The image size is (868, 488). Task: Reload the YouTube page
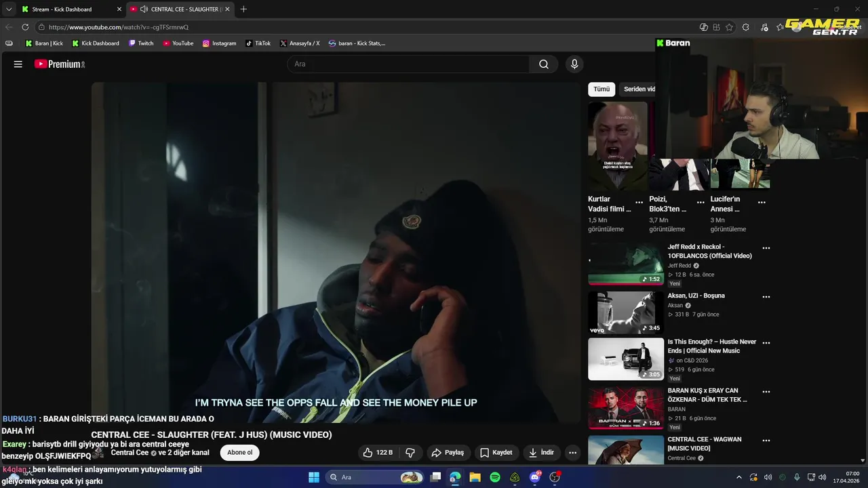point(25,27)
